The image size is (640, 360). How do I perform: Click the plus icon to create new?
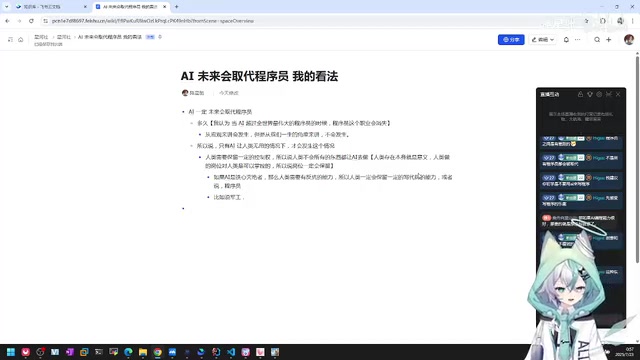pos(609,40)
